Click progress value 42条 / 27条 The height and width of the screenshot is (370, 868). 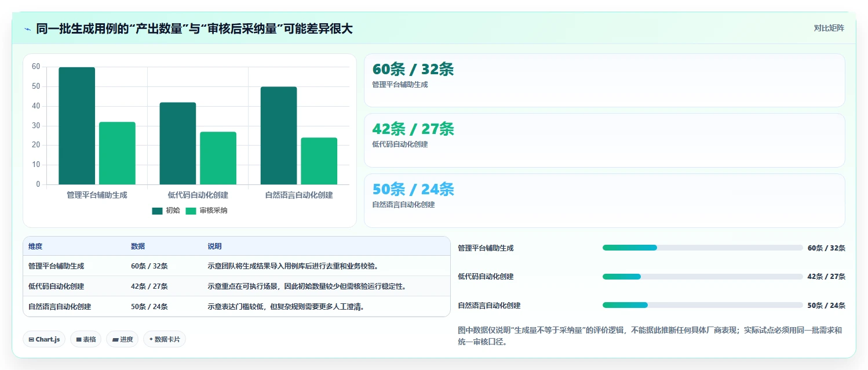click(826, 277)
